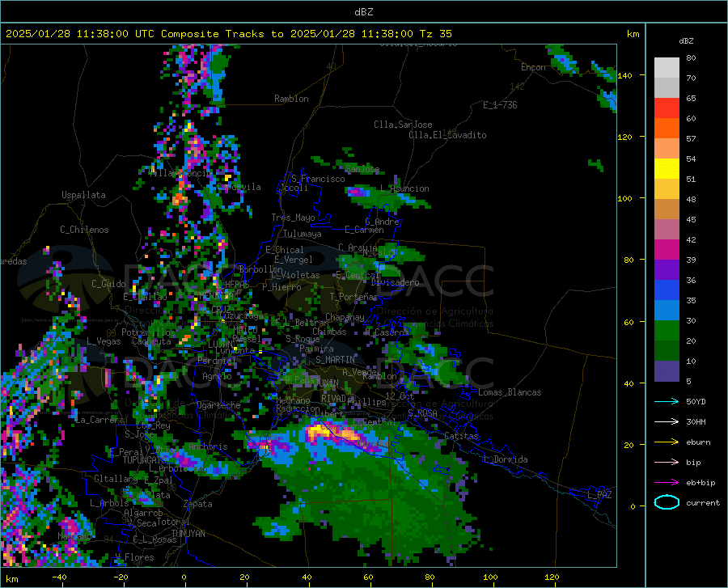The image size is (728, 588).
Task: Pick the royal blue swatch in dBZ scale
Action: click(x=667, y=290)
